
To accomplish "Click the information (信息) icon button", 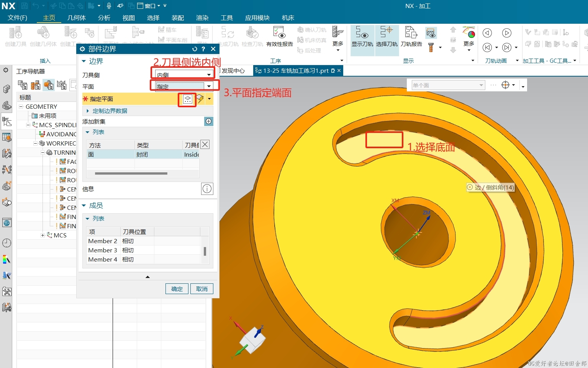I will pyautogui.click(x=207, y=189).
